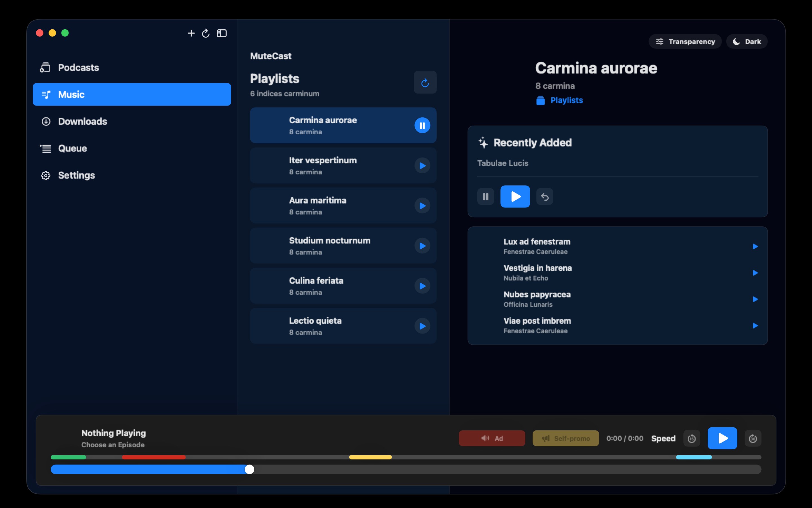Viewport: 812px width, 508px height.
Task: Play the Culina feriata playlist
Action: (422, 286)
